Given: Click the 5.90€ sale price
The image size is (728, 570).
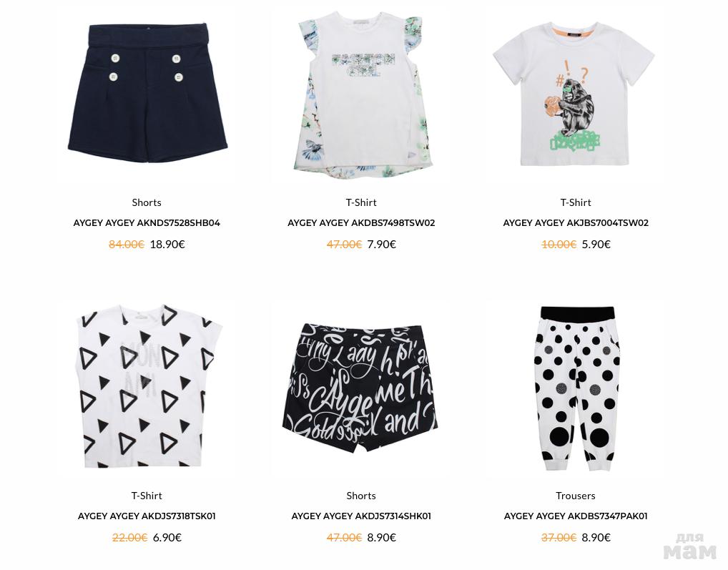Looking at the screenshot, I should click(596, 244).
